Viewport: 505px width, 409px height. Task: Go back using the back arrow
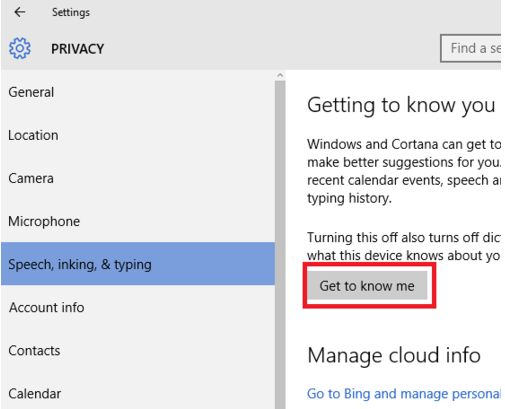coord(20,12)
